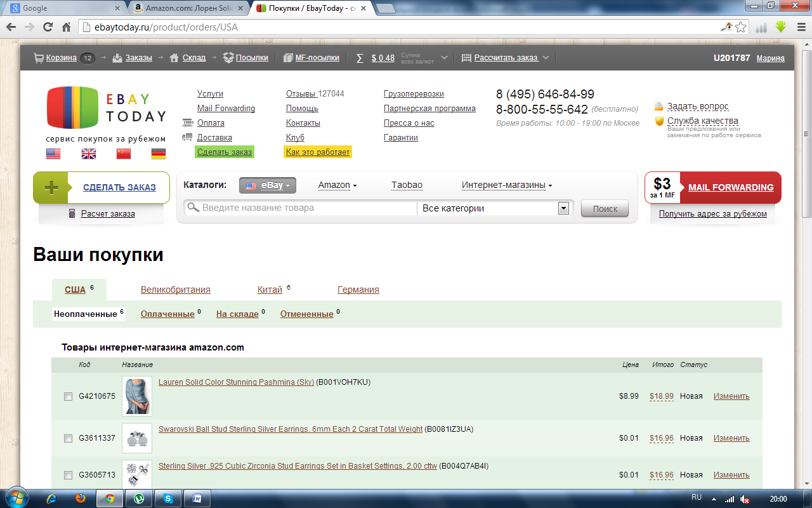812x508 pixels.
Task: Open Word from the taskbar
Action: [197, 498]
